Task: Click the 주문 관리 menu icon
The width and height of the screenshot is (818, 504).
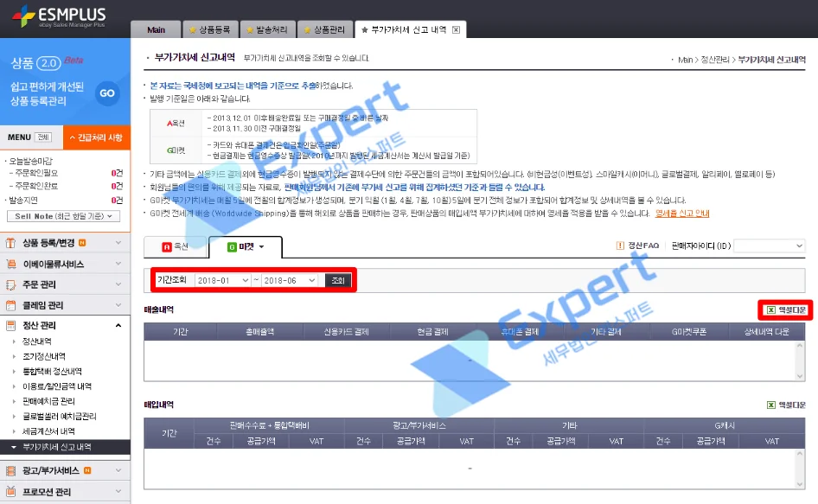Action: [x=10, y=285]
